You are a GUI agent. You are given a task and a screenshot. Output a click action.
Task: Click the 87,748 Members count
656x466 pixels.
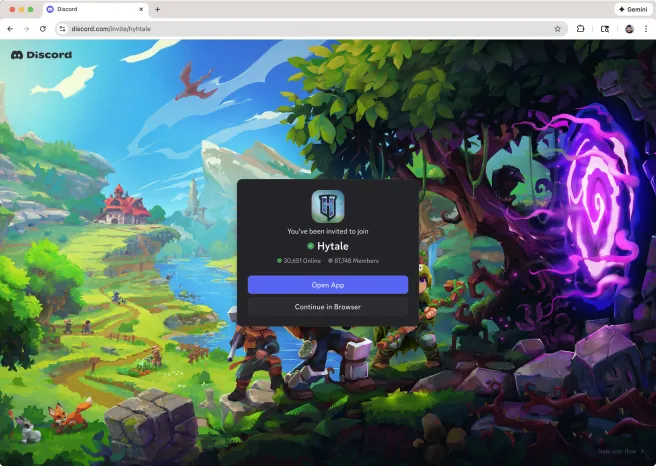click(x=354, y=261)
